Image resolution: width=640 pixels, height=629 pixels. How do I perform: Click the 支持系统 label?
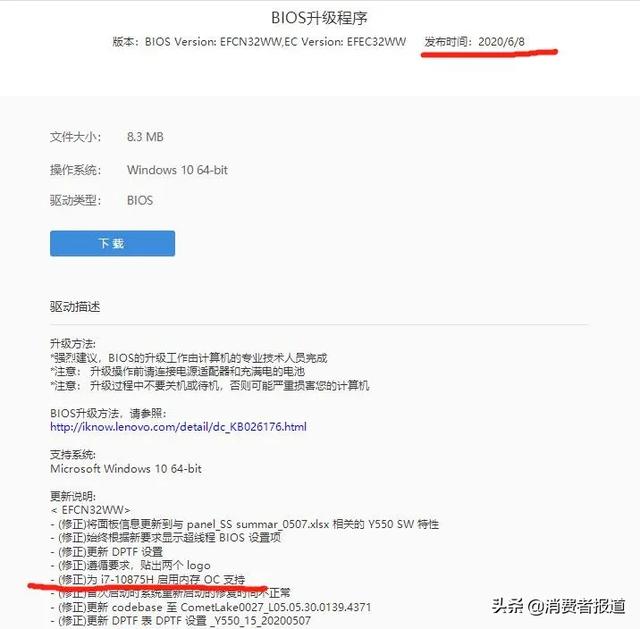point(73,454)
